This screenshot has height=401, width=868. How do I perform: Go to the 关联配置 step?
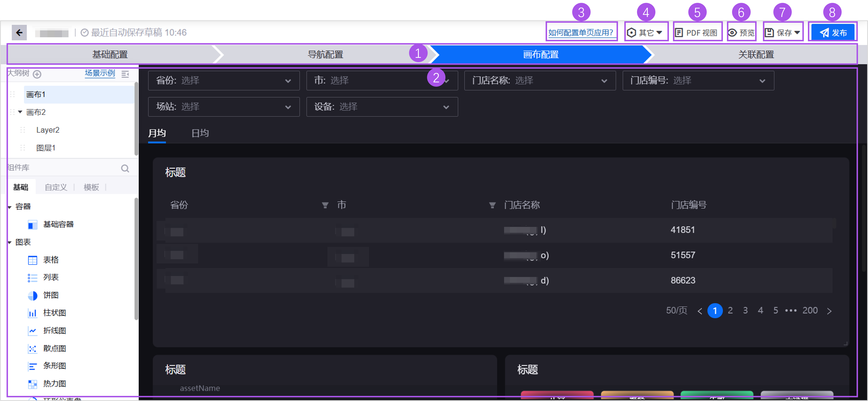pos(756,55)
